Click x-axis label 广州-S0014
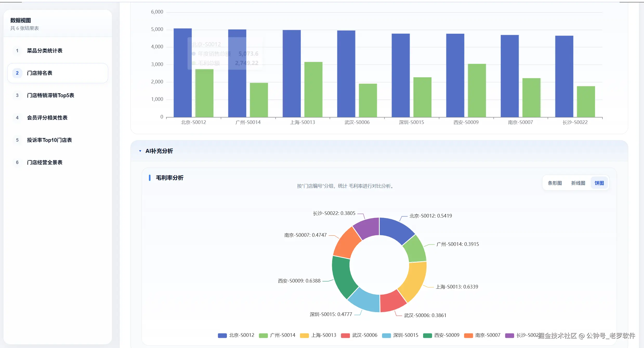This screenshot has height=348, width=644. [x=248, y=122]
